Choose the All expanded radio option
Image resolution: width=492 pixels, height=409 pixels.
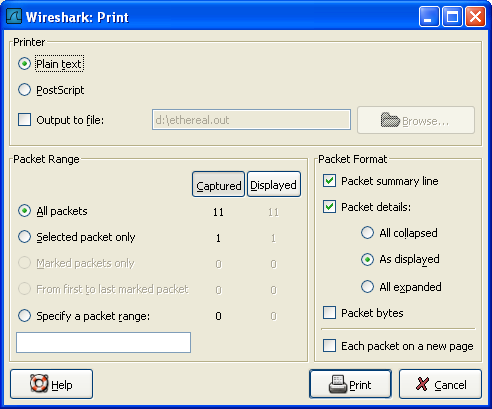click(x=367, y=286)
